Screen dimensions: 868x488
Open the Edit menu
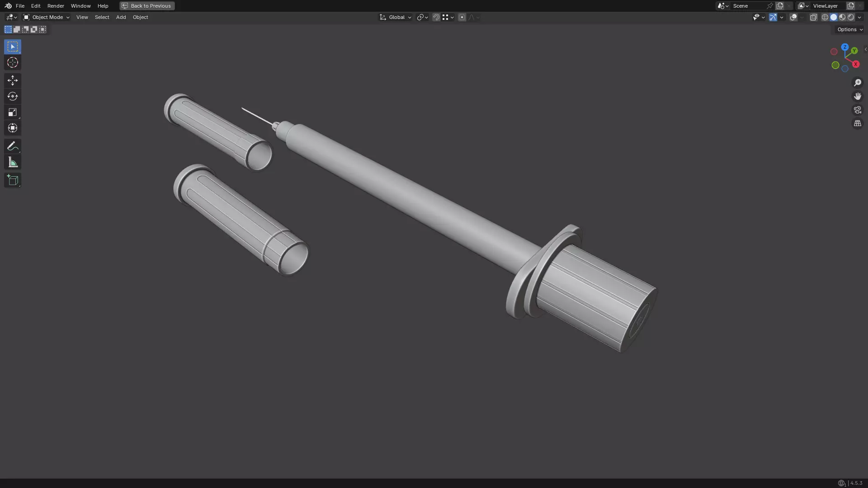point(36,6)
